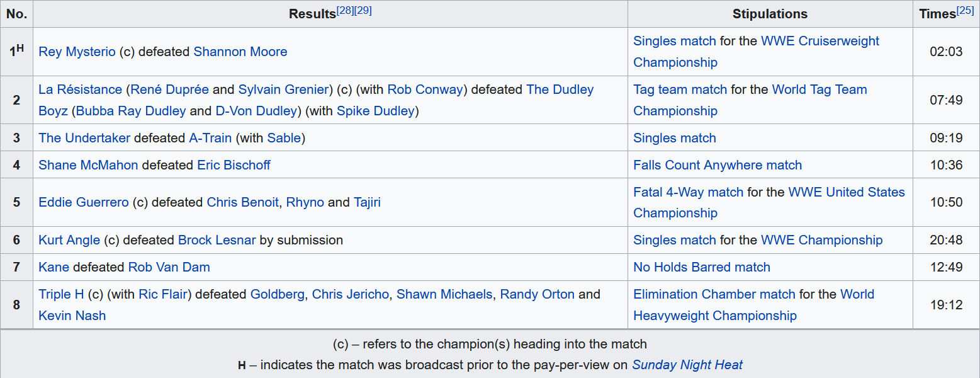This screenshot has width=980, height=378.
Task: Open The Undertaker article
Action: tap(84, 138)
